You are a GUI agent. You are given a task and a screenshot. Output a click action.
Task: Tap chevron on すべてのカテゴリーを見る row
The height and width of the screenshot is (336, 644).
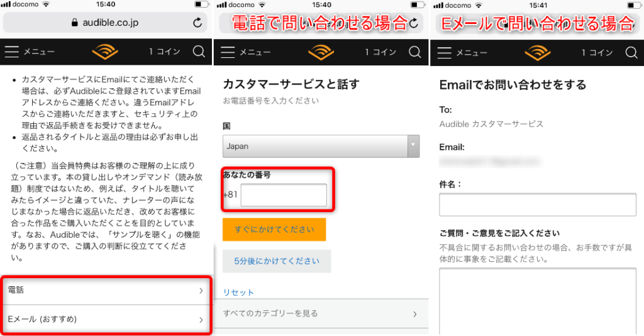pos(415,314)
